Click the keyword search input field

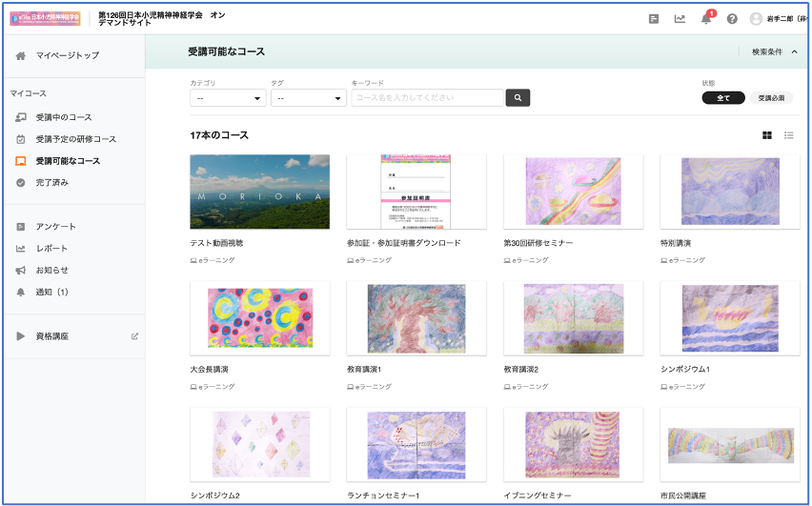(x=427, y=98)
